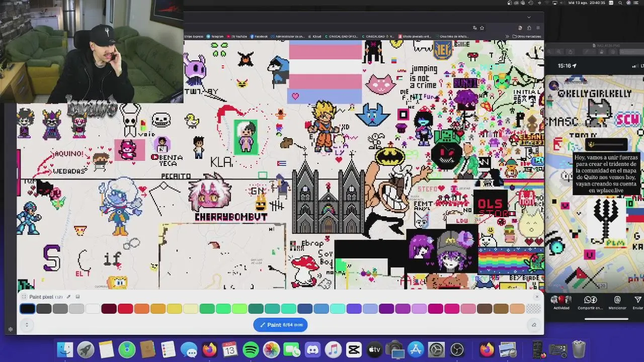The image size is (644, 362).
Task: Choose the lime green color swatch
Action: 239,309
